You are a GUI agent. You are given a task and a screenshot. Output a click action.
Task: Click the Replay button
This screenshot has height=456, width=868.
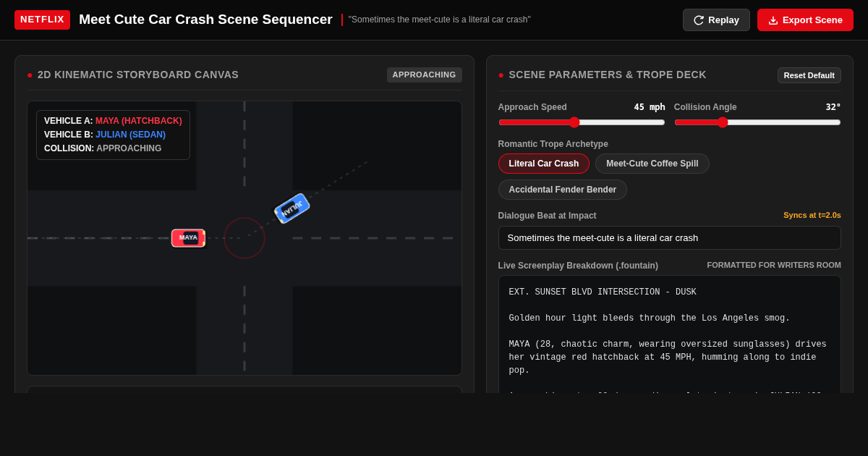point(716,20)
